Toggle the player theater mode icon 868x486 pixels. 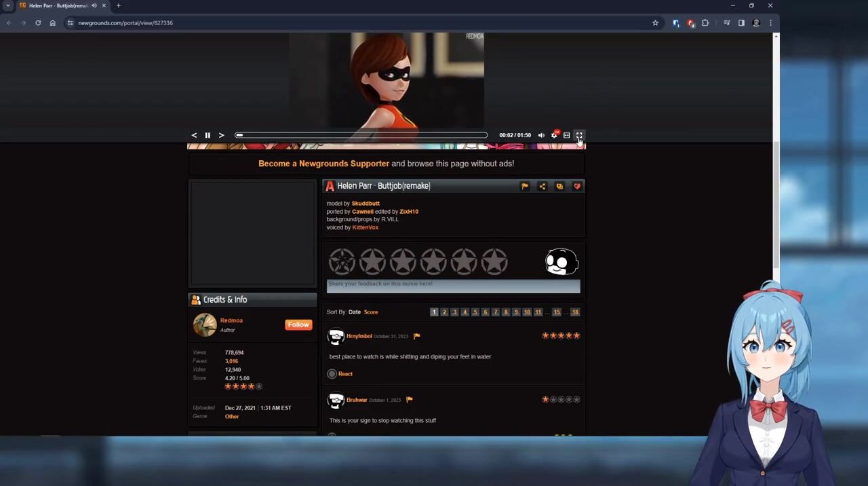point(567,135)
